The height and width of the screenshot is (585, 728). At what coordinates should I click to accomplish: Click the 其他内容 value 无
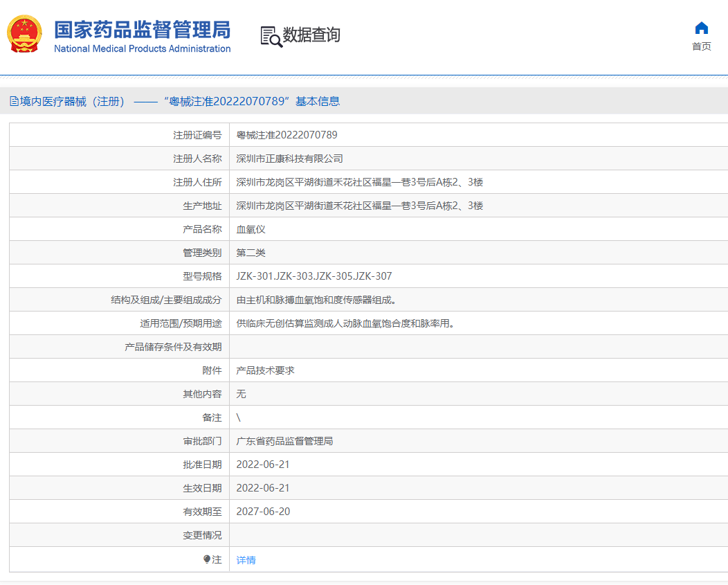click(241, 394)
